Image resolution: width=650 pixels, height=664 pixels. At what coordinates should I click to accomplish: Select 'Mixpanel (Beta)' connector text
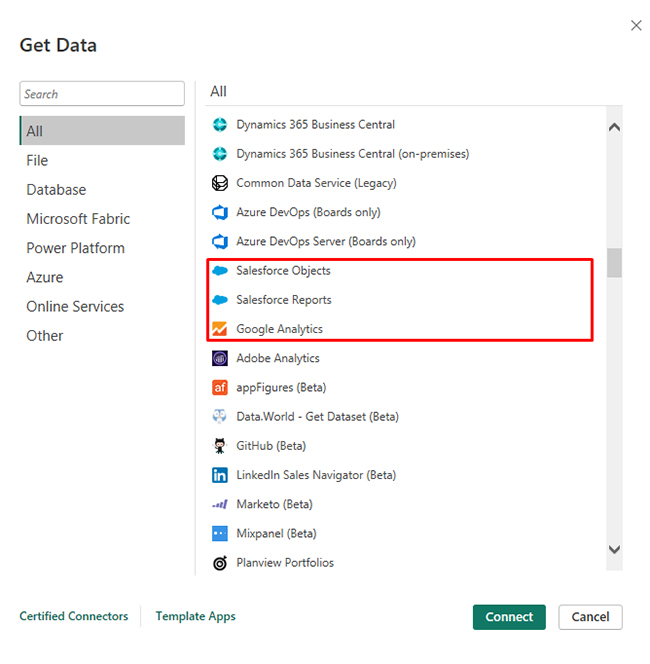click(x=276, y=534)
